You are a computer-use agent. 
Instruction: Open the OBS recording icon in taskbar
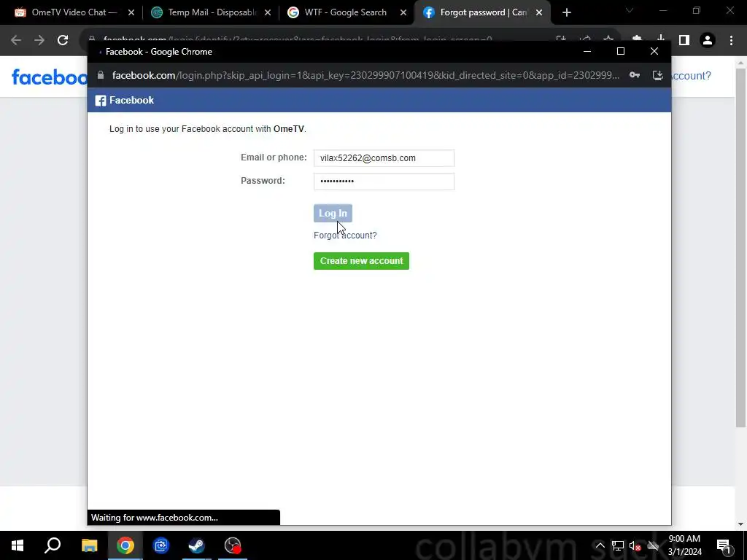pyautogui.click(x=233, y=545)
